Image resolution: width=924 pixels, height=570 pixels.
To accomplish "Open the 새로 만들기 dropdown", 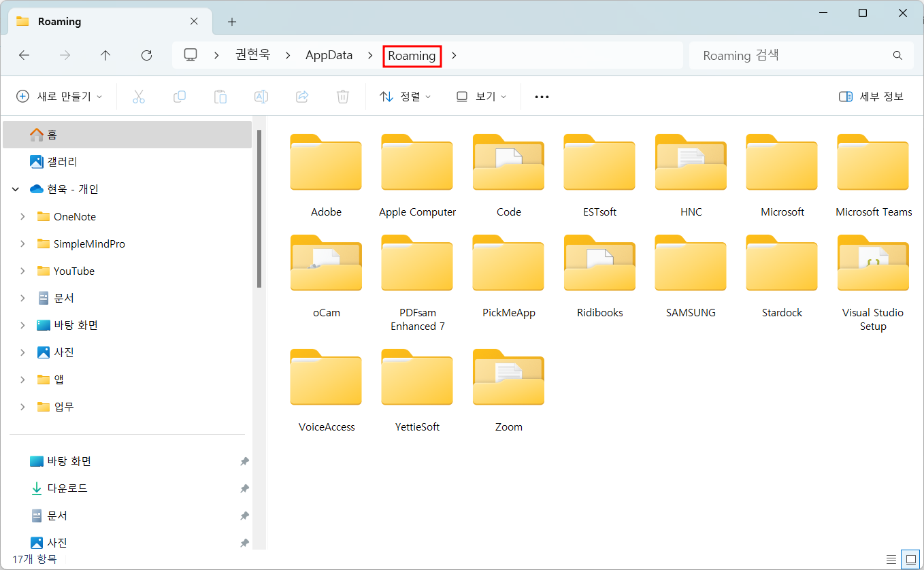I will tap(59, 97).
